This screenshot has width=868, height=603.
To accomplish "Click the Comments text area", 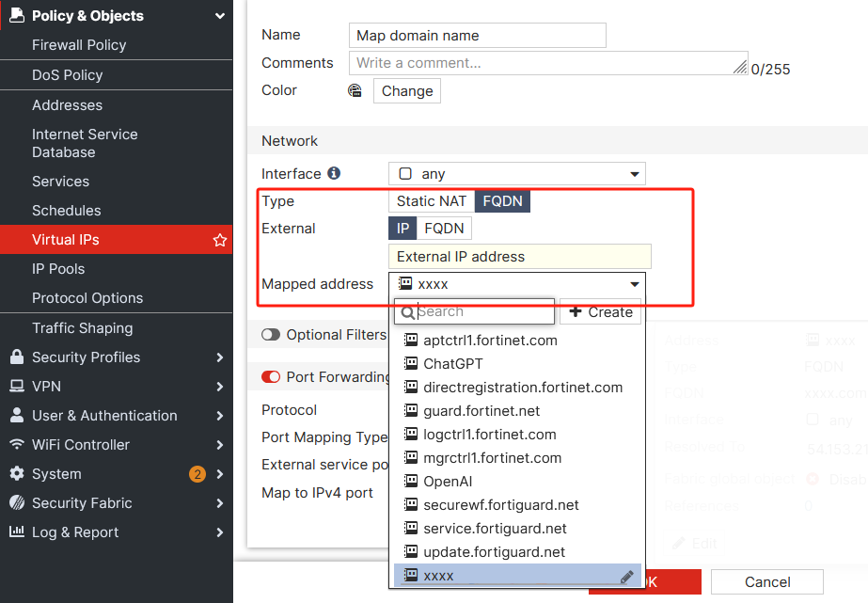I will coord(548,63).
